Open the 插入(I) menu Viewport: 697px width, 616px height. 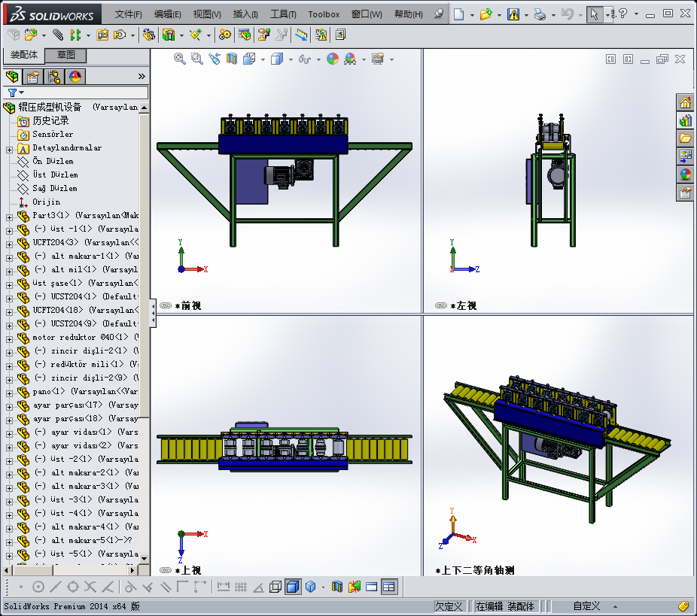245,14
